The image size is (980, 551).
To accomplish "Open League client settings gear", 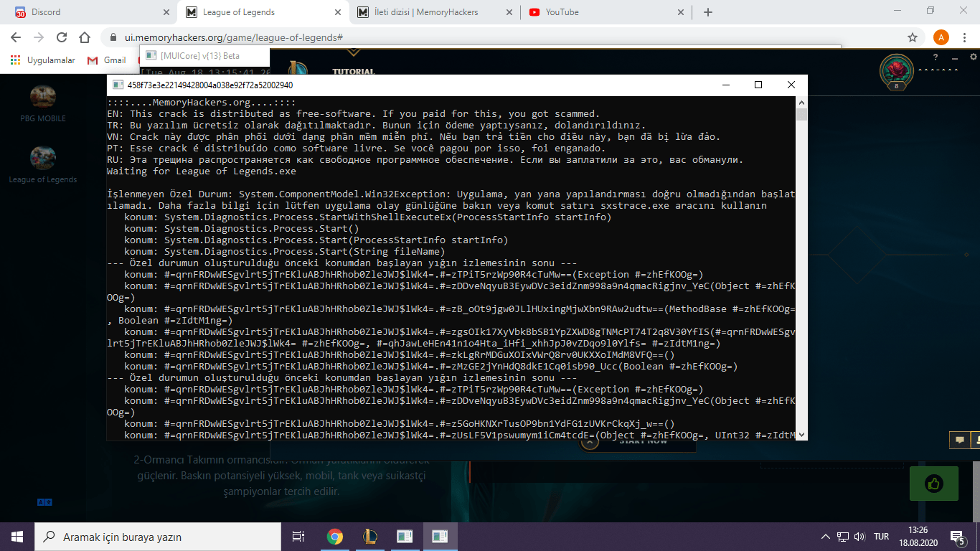I will click(x=974, y=57).
